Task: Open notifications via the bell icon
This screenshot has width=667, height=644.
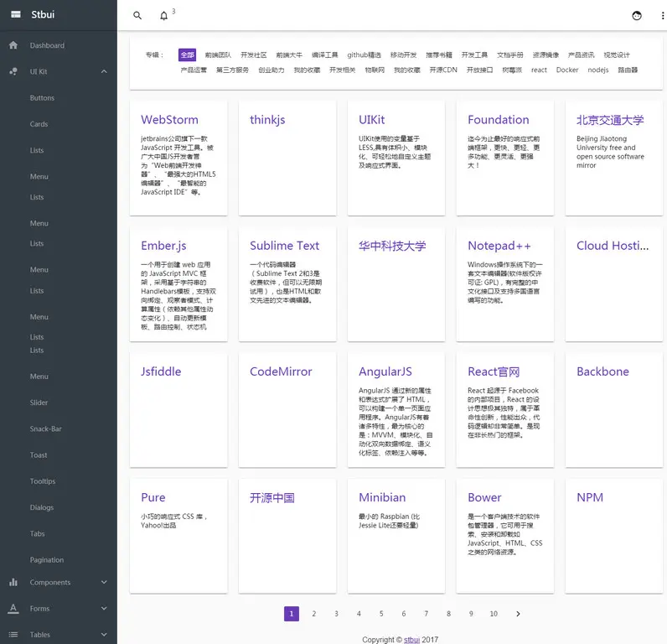Action: 163,16
